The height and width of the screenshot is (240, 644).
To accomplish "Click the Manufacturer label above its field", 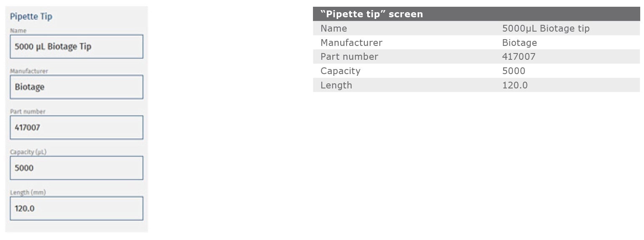I will [29, 71].
